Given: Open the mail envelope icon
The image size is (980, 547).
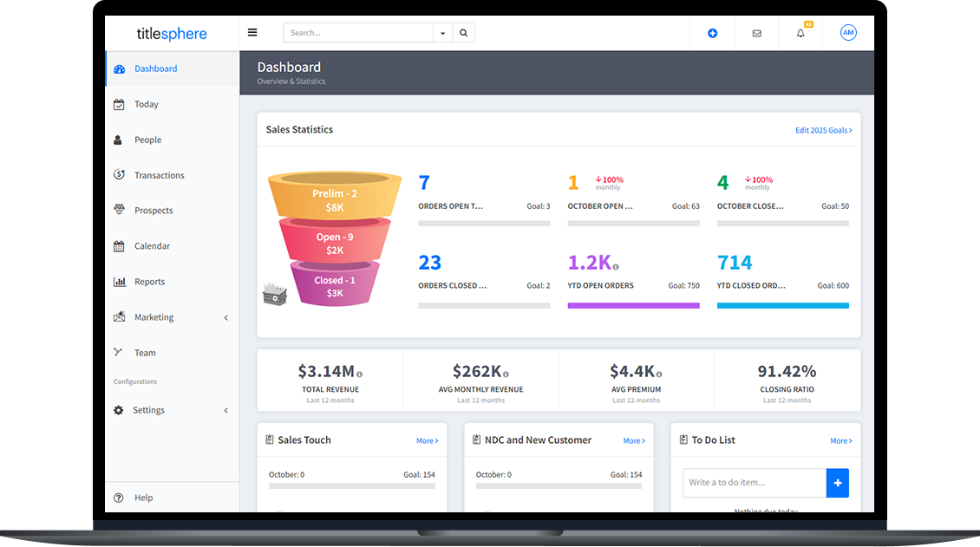Looking at the screenshot, I should 756,33.
